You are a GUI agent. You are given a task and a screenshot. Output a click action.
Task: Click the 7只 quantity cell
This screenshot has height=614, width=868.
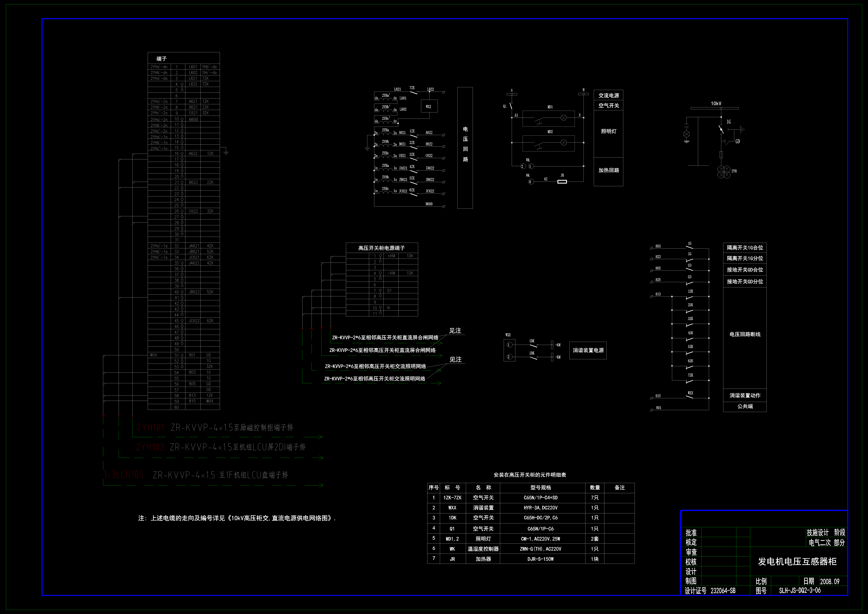(595, 498)
